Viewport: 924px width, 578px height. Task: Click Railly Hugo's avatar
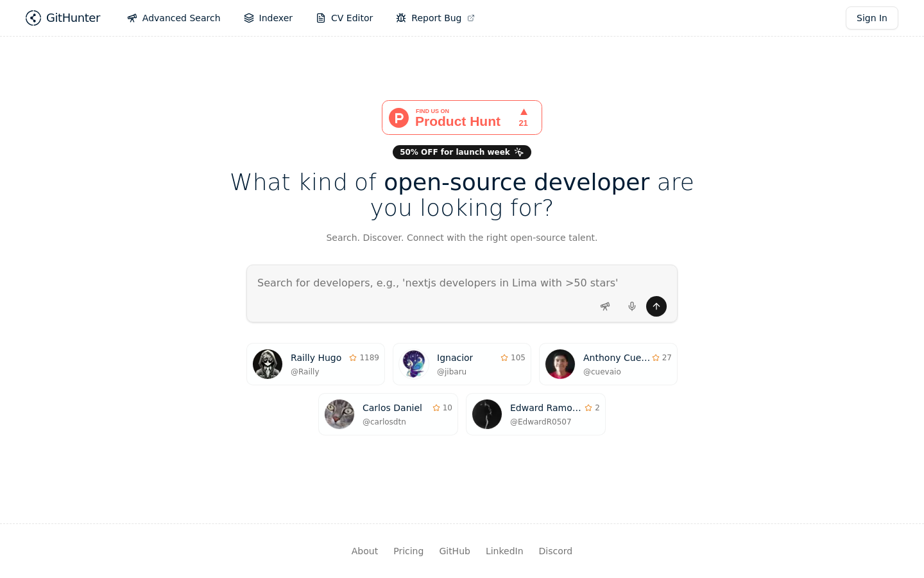(268, 364)
